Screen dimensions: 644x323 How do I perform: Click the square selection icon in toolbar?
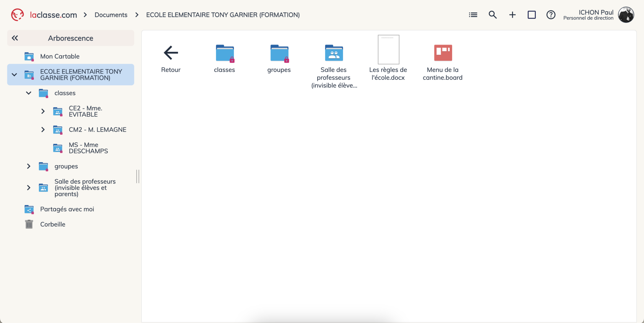pyautogui.click(x=531, y=15)
